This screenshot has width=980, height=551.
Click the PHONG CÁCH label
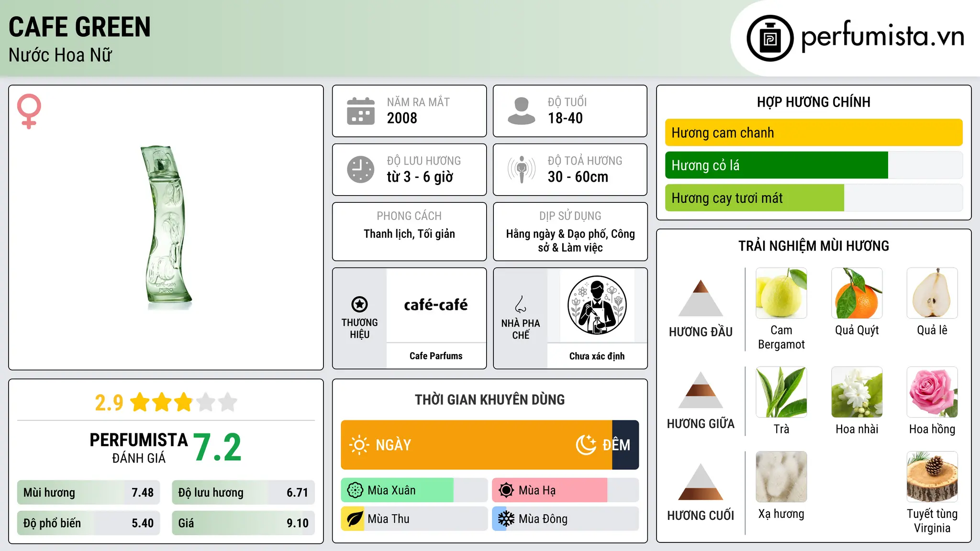click(409, 216)
